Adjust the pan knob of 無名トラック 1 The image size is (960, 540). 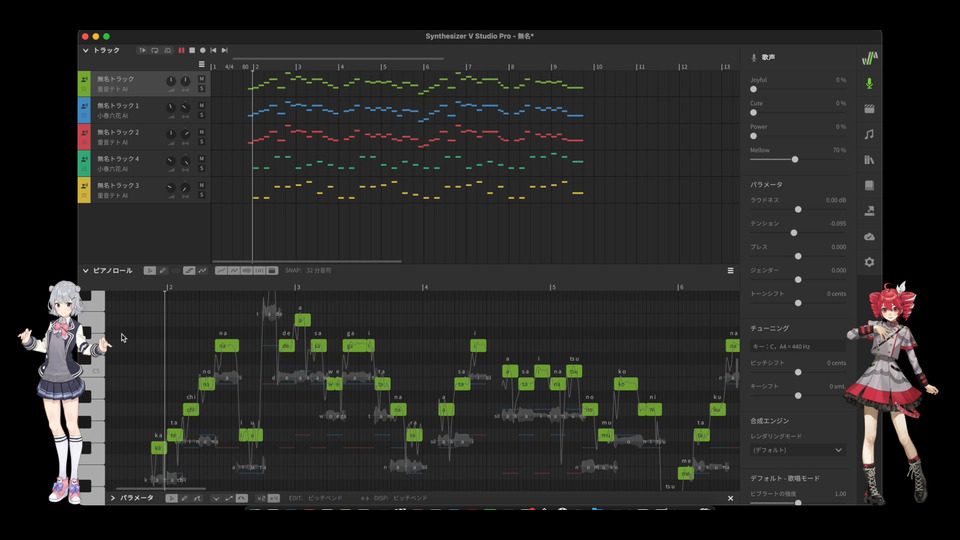click(x=185, y=108)
